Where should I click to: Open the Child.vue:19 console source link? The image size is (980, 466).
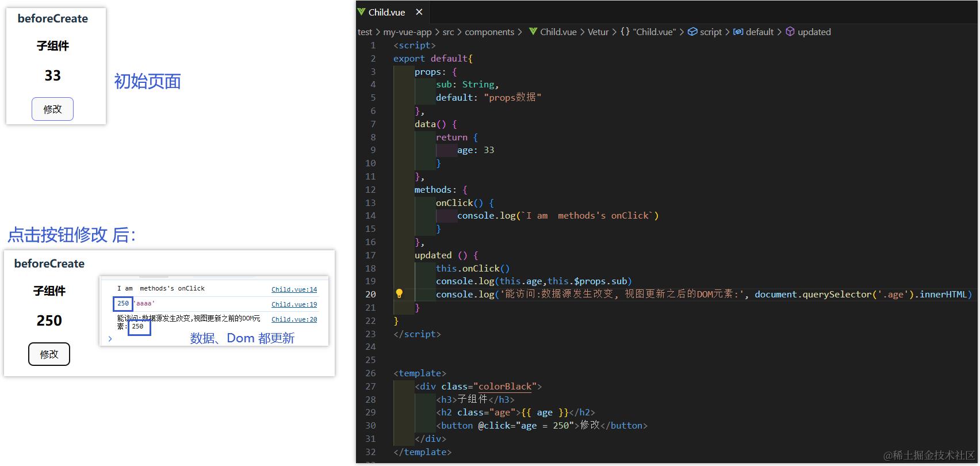(x=294, y=304)
